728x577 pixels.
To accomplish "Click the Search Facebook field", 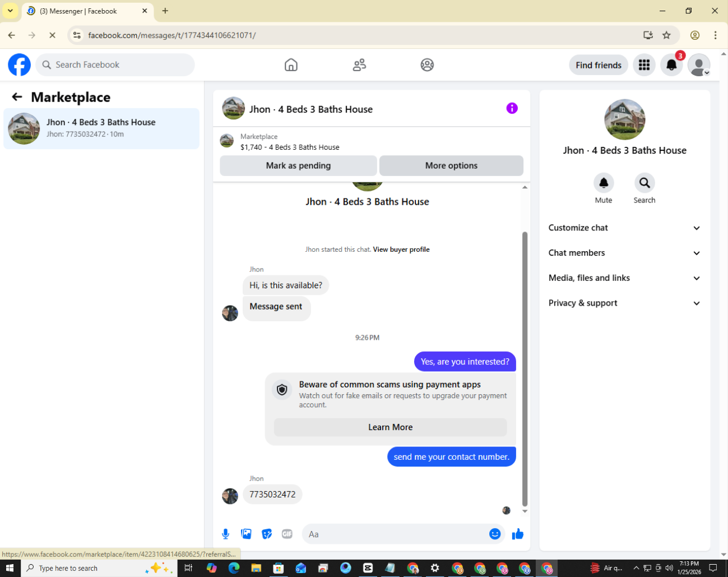I will pyautogui.click(x=115, y=65).
